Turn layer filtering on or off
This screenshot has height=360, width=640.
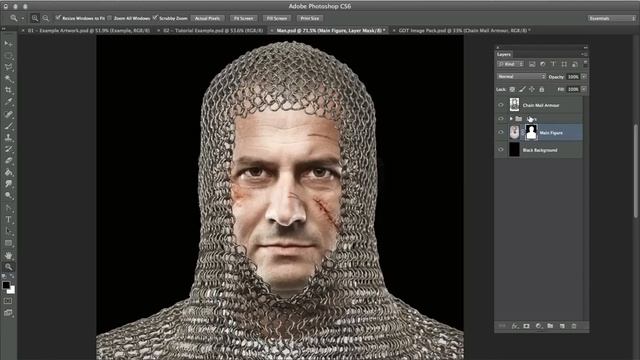pos(585,64)
